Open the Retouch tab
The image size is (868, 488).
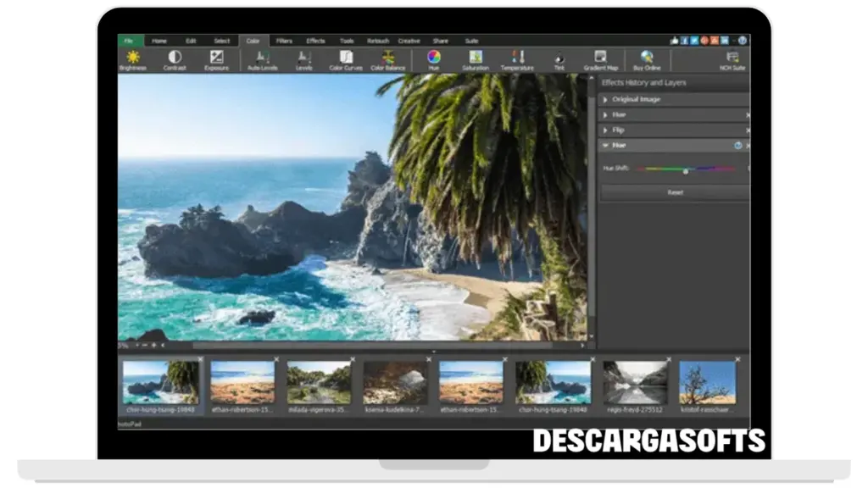tap(378, 41)
